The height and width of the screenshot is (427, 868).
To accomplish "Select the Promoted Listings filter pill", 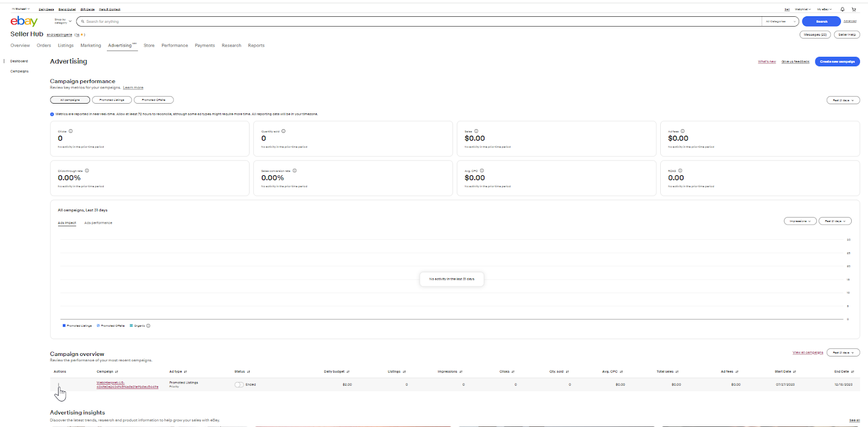I will pyautogui.click(x=112, y=100).
